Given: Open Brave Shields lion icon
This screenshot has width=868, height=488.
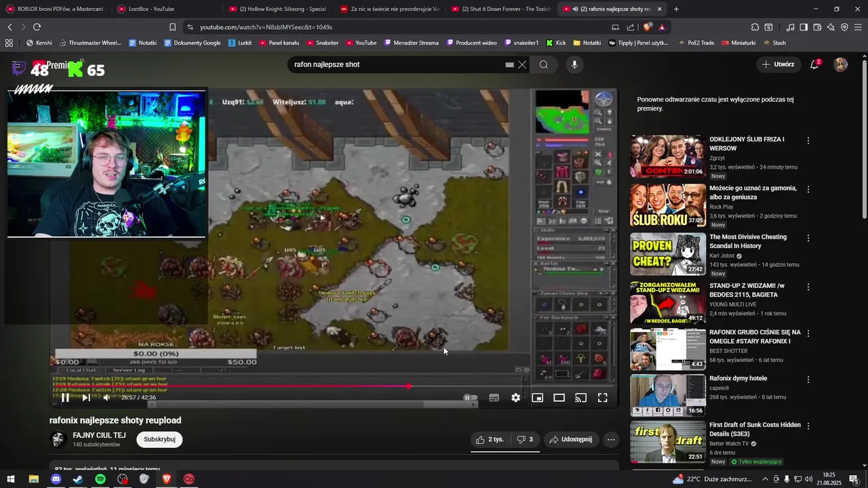Looking at the screenshot, I should [x=647, y=27].
